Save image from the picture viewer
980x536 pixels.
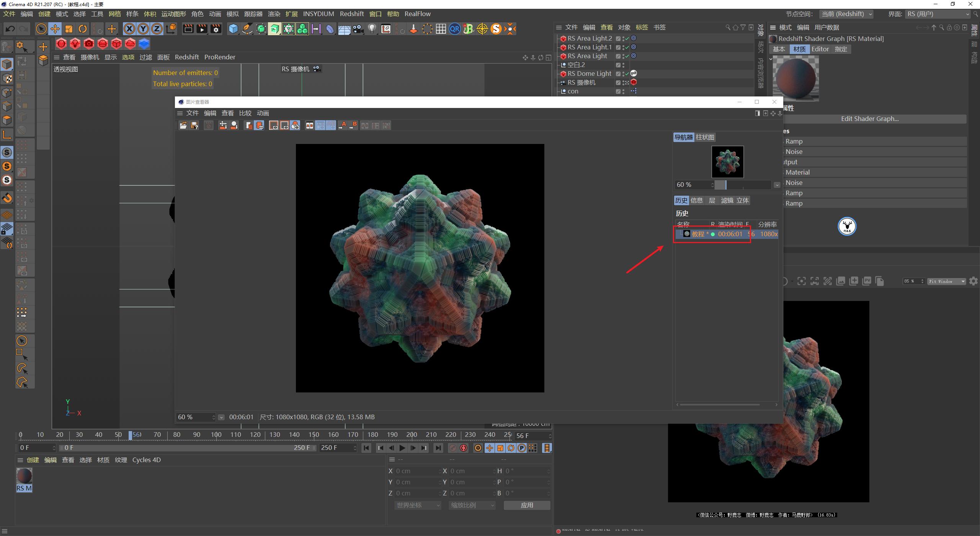coord(194,125)
